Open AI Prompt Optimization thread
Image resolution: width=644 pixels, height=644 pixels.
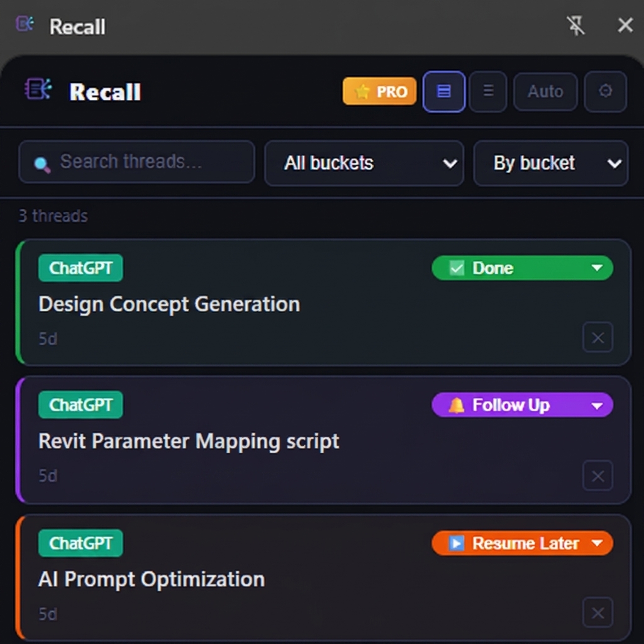pyautogui.click(x=152, y=579)
